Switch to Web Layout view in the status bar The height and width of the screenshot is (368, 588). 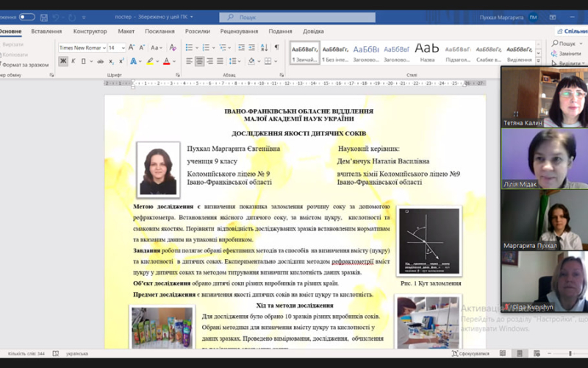[537, 353]
